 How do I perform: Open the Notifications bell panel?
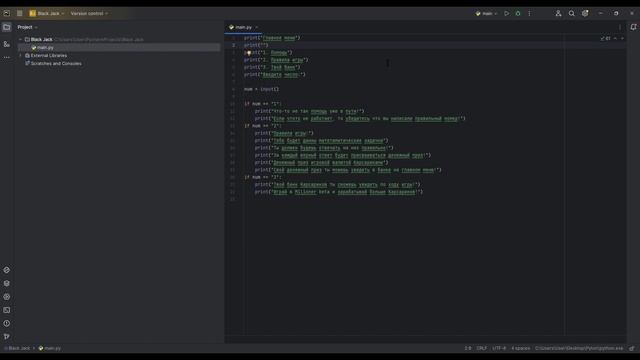pos(633,27)
